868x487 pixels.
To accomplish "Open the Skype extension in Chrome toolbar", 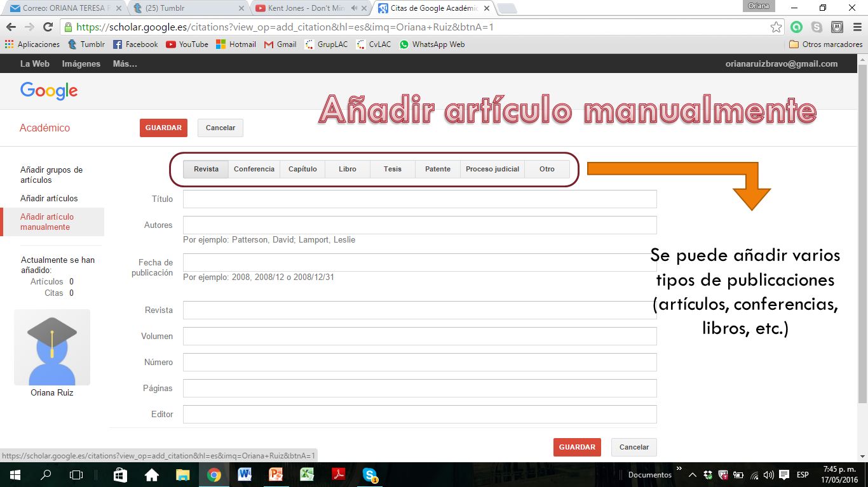I will pyautogui.click(x=817, y=27).
